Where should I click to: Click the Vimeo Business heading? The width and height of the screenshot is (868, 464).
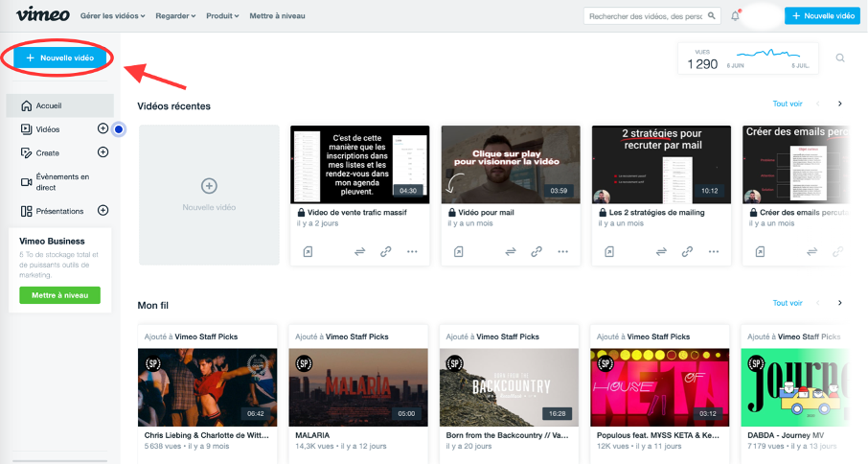point(52,241)
